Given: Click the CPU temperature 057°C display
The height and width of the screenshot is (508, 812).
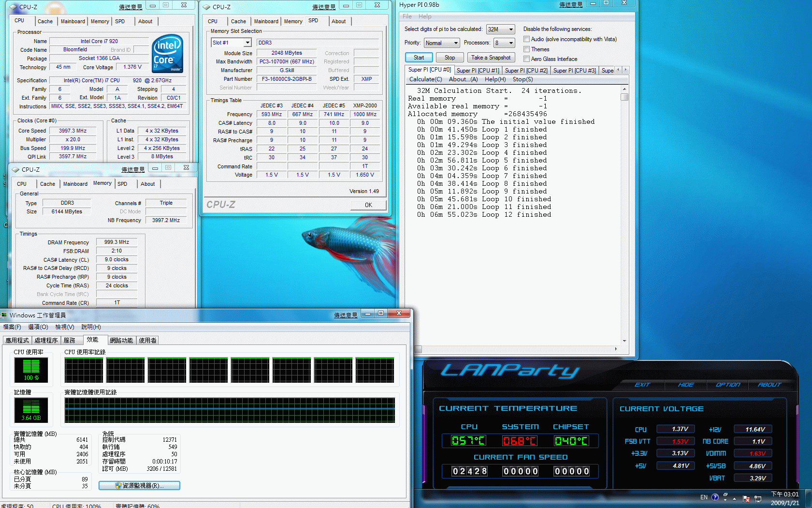Looking at the screenshot, I should click(x=468, y=441).
